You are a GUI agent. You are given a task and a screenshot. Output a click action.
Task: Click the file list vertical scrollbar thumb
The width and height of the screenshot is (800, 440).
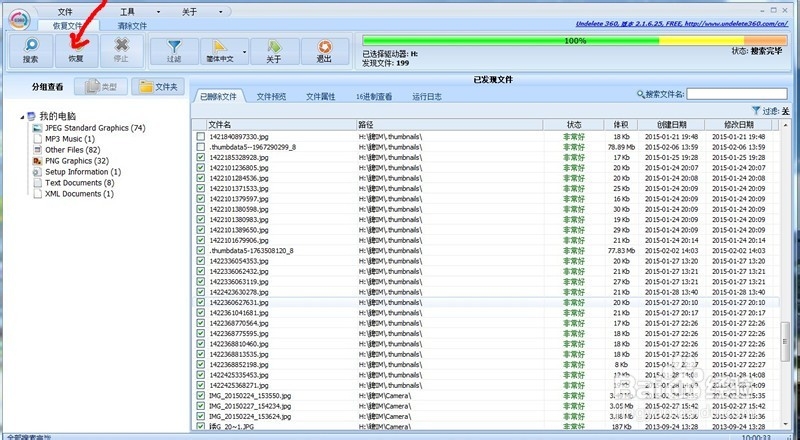click(786, 341)
